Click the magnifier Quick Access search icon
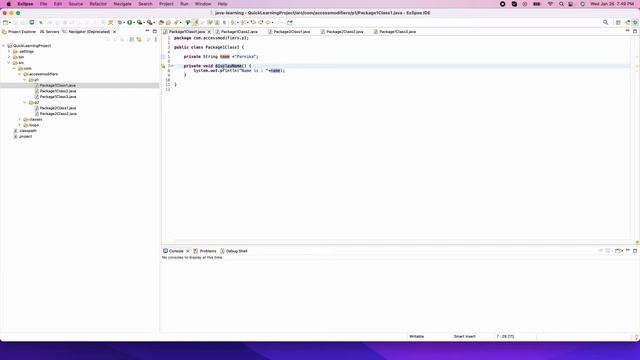This screenshot has width=640, height=360. (606, 22)
